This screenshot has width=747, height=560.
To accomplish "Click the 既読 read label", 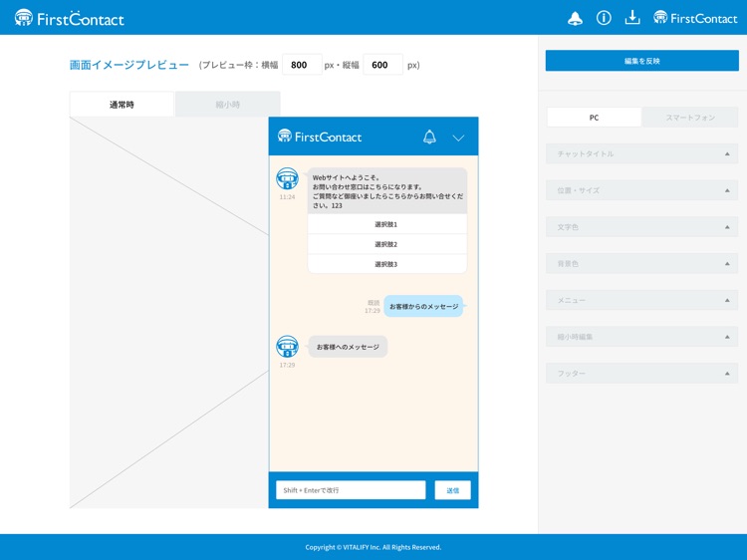I will [x=373, y=303].
